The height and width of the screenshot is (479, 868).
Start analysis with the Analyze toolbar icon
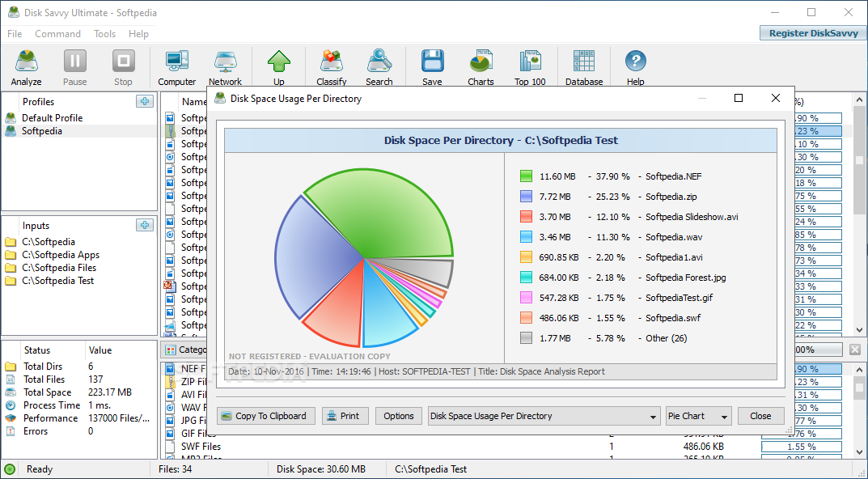(26, 67)
